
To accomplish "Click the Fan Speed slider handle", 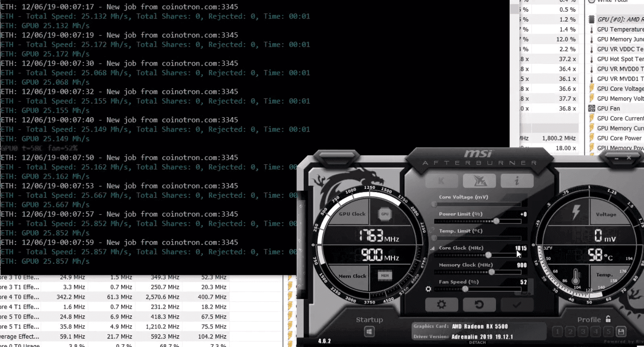I will click(x=465, y=289).
